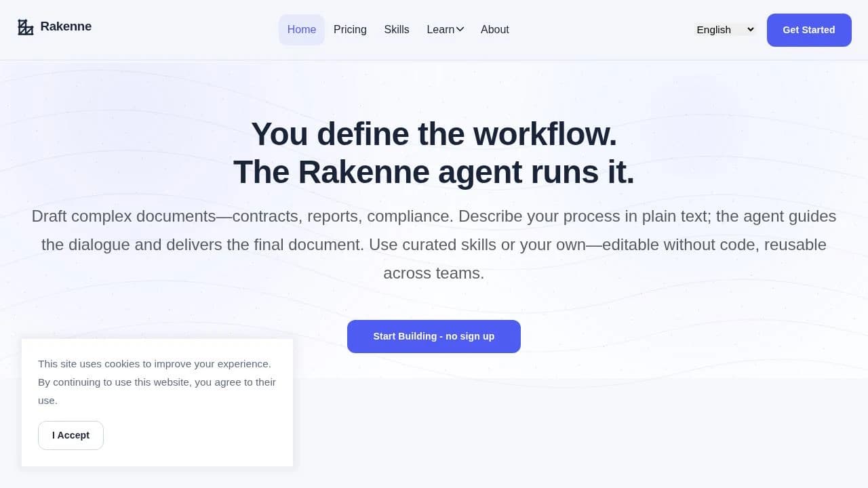Click the Rakenne logo icon

(x=25, y=26)
